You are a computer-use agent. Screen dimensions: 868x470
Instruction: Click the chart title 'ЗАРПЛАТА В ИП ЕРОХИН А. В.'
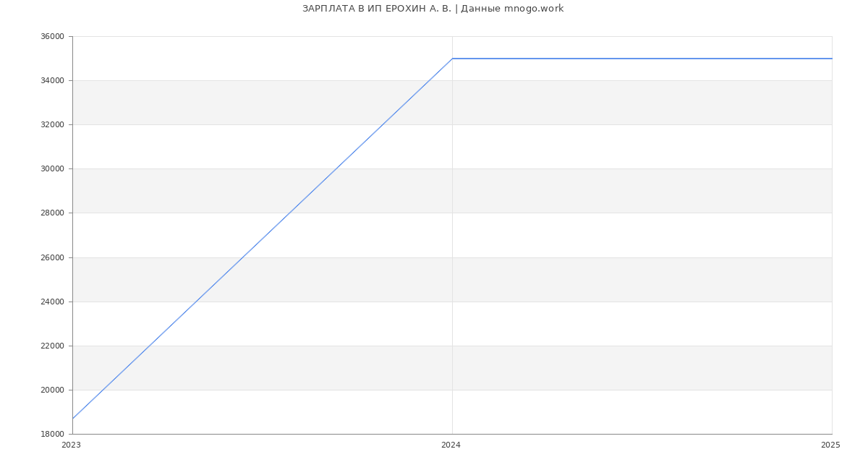376,9
